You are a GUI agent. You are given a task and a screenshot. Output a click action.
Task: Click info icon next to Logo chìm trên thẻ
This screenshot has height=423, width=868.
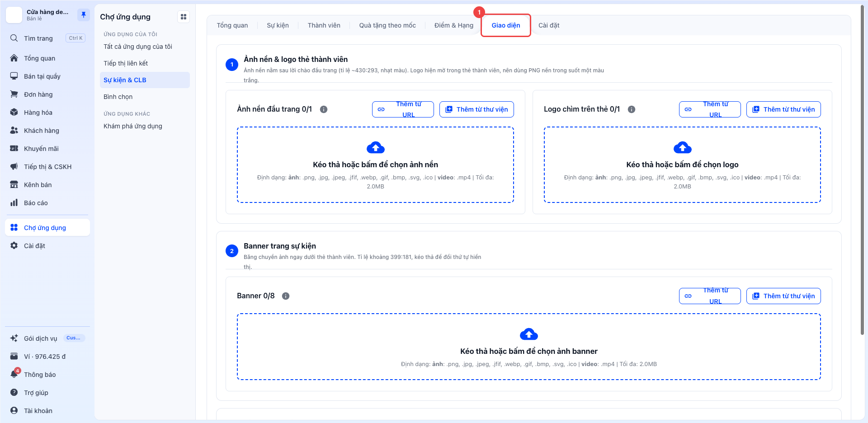pyautogui.click(x=632, y=109)
